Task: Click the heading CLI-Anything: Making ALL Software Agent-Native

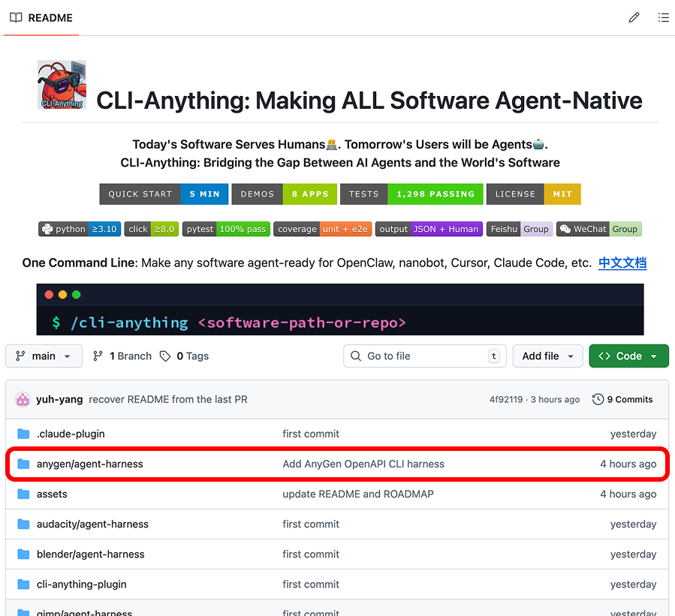Action: point(369,101)
